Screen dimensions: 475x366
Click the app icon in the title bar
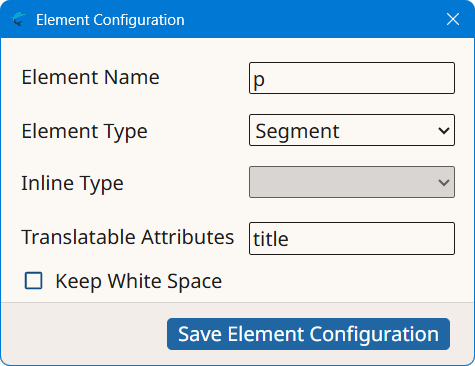click(x=18, y=19)
